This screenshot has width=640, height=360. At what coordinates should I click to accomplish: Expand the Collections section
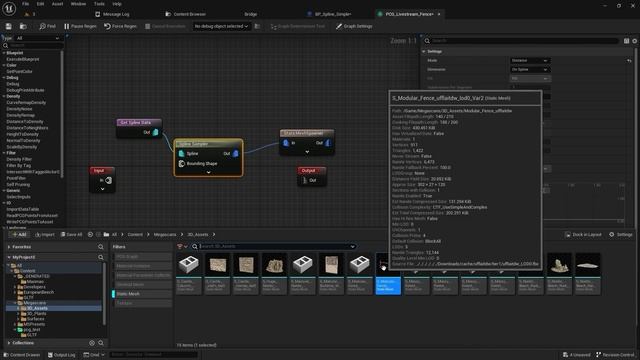click(x=9, y=343)
